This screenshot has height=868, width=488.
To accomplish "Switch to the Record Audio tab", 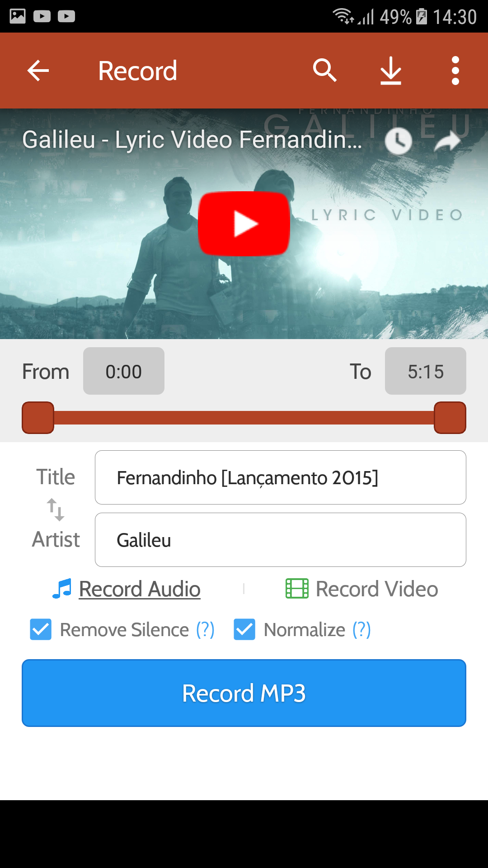I will click(x=140, y=589).
